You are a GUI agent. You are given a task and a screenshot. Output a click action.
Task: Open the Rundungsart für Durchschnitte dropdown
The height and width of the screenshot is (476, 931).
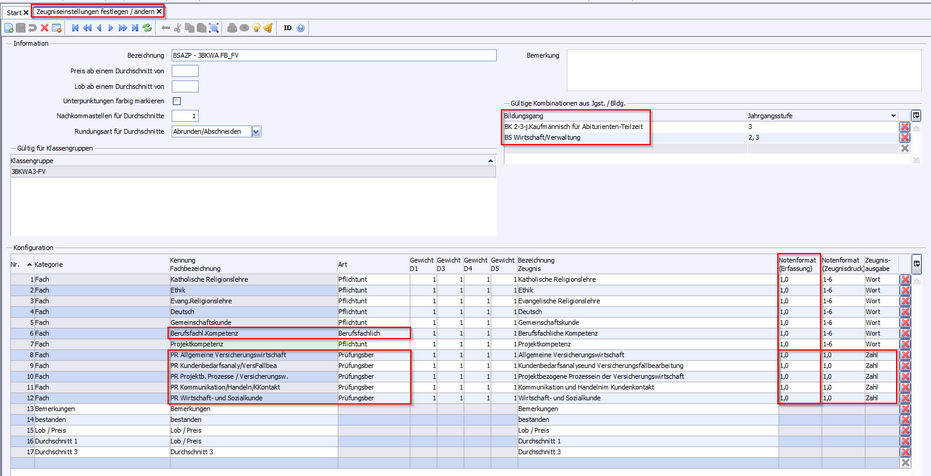257,131
